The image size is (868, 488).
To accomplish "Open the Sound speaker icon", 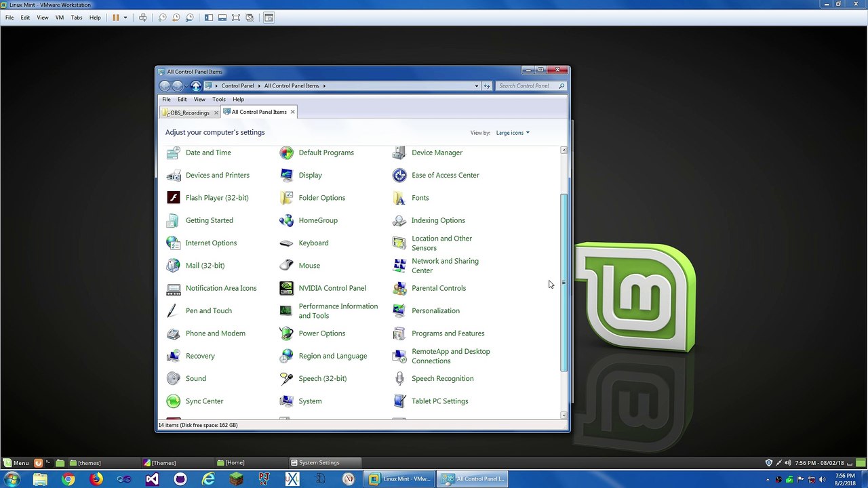I will coord(174,378).
